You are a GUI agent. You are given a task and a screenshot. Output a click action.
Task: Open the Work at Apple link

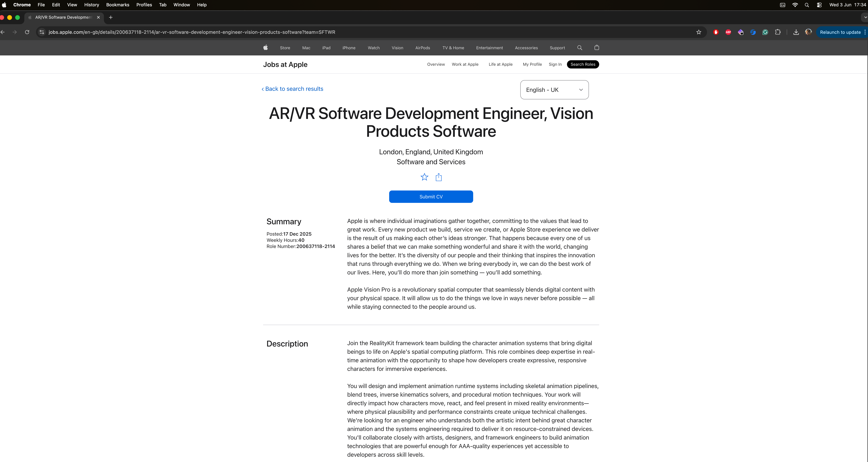pos(465,64)
